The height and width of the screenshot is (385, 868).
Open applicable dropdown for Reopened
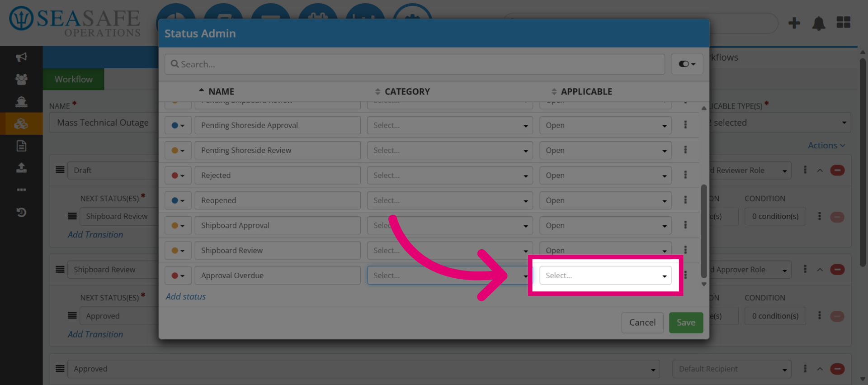(x=605, y=200)
